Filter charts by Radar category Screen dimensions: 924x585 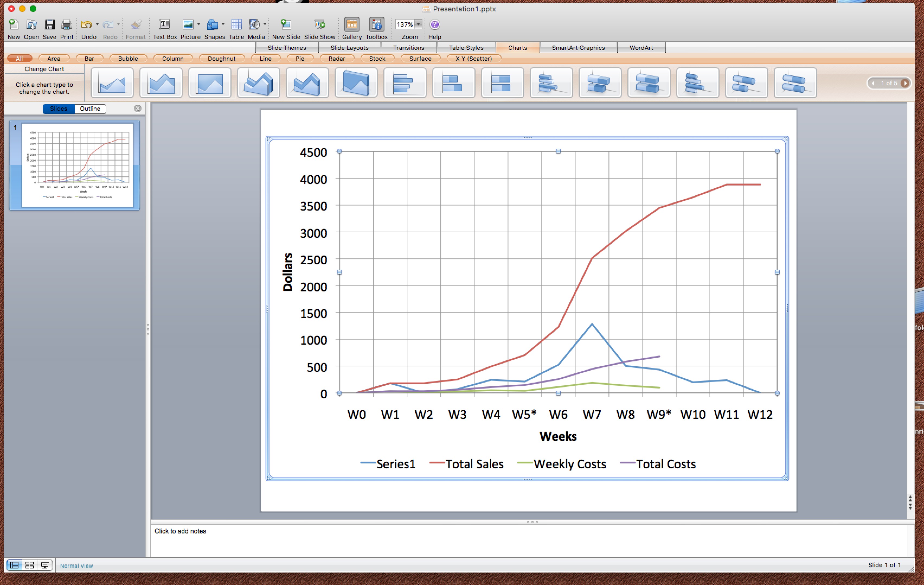336,58
